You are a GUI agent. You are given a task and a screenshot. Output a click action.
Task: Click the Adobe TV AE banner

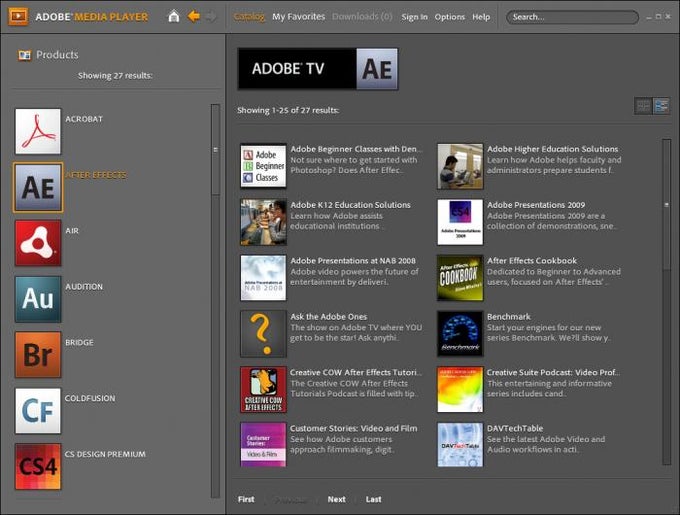pyautogui.click(x=318, y=69)
